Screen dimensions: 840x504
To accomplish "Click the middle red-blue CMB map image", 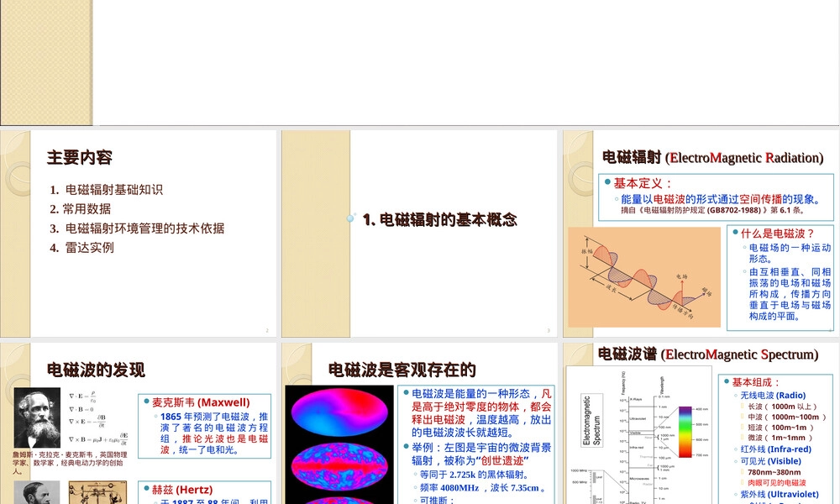I will click(x=339, y=465).
